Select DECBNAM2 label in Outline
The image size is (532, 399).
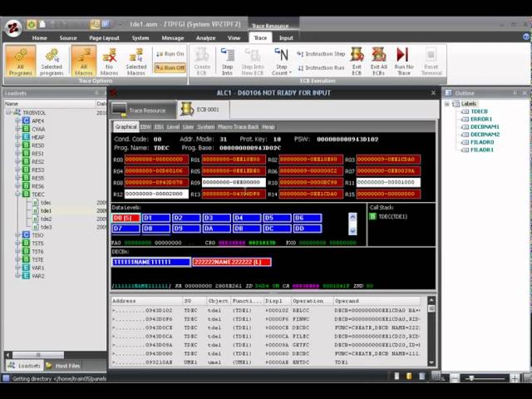[485, 135]
